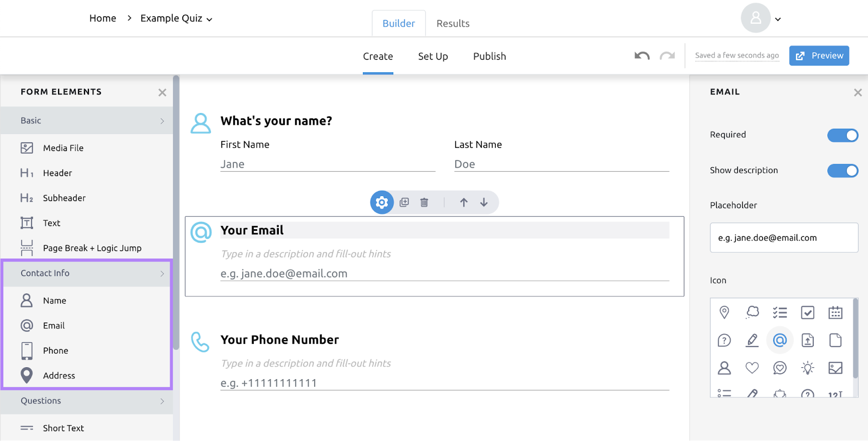868x441 pixels.
Task: Redo the last undone change
Action: click(x=667, y=55)
